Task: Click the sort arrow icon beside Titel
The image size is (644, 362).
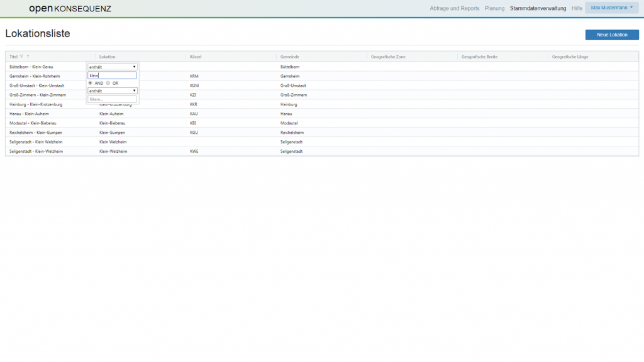Action: click(x=28, y=57)
